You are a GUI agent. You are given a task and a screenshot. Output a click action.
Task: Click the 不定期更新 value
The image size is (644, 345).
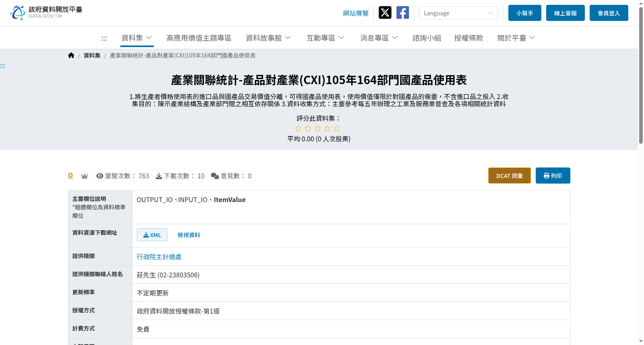click(x=153, y=293)
